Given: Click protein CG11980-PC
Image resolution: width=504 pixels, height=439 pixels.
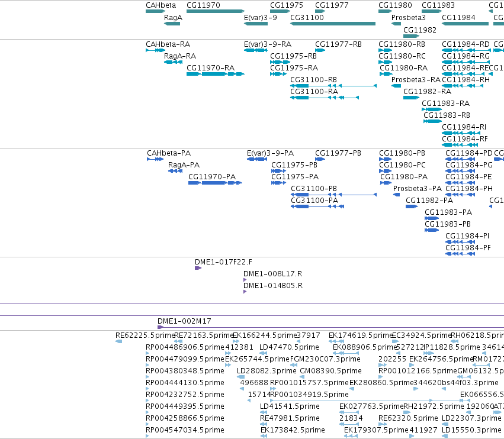Looking at the screenshot, I should 402,166.
